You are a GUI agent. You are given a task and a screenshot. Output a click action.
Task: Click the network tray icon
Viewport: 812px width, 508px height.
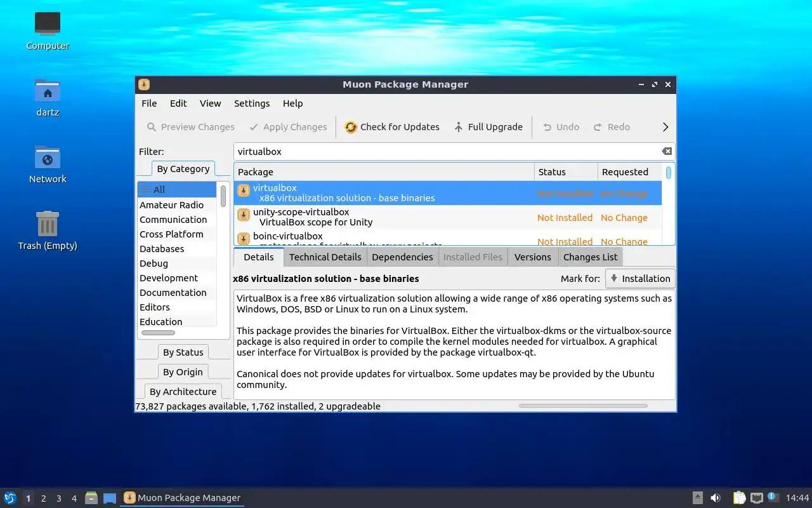pyautogui.click(x=756, y=498)
